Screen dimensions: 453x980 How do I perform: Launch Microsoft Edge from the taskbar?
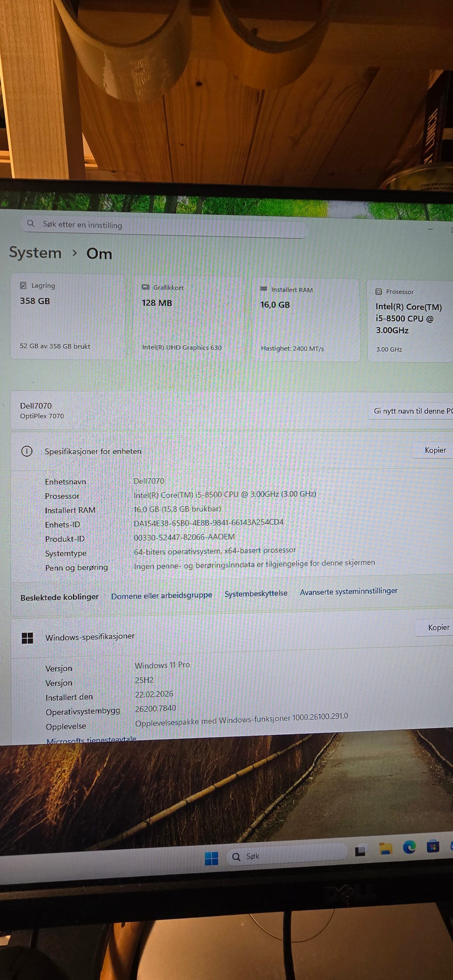pyautogui.click(x=409, y=847)
